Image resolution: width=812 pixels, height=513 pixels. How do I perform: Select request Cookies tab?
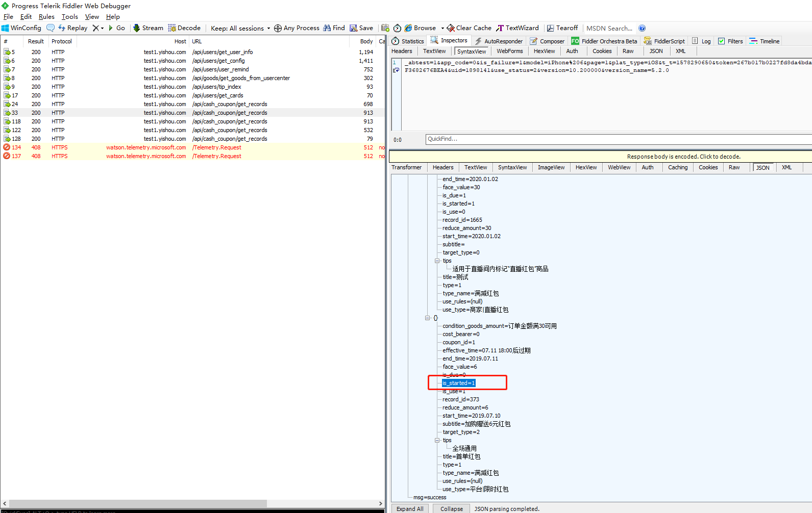602,51
